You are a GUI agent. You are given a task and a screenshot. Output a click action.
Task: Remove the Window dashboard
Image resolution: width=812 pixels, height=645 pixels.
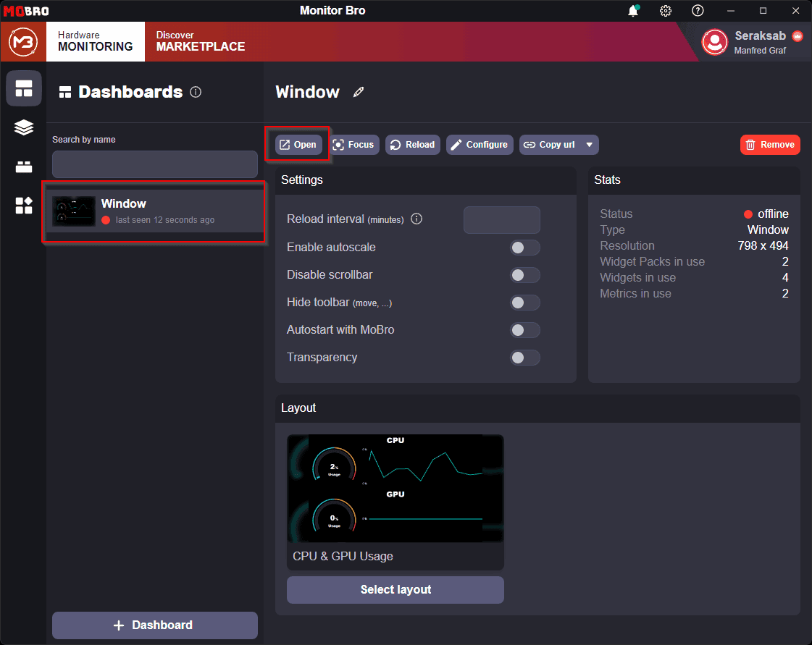tap(770, 145)
